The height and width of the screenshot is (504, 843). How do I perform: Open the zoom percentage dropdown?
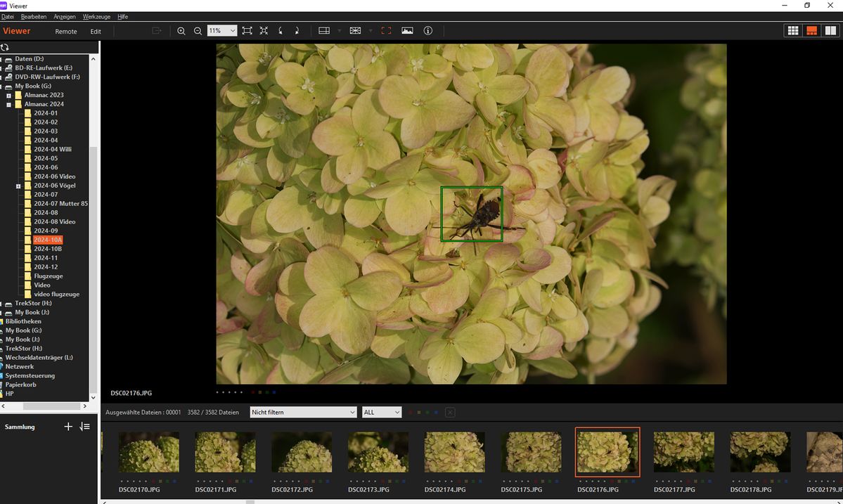click(x=231, y=31)
